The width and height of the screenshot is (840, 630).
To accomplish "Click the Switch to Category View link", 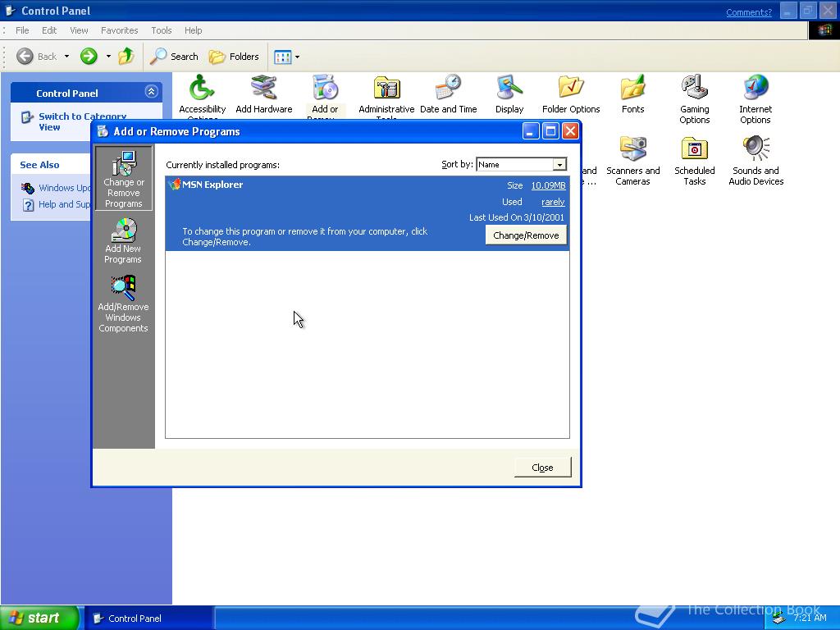I will pyautogui.click(x=83, y=121).
